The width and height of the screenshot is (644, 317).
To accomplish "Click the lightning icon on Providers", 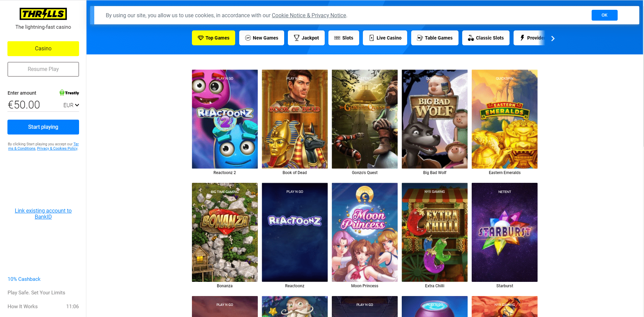I will point(522,38).
